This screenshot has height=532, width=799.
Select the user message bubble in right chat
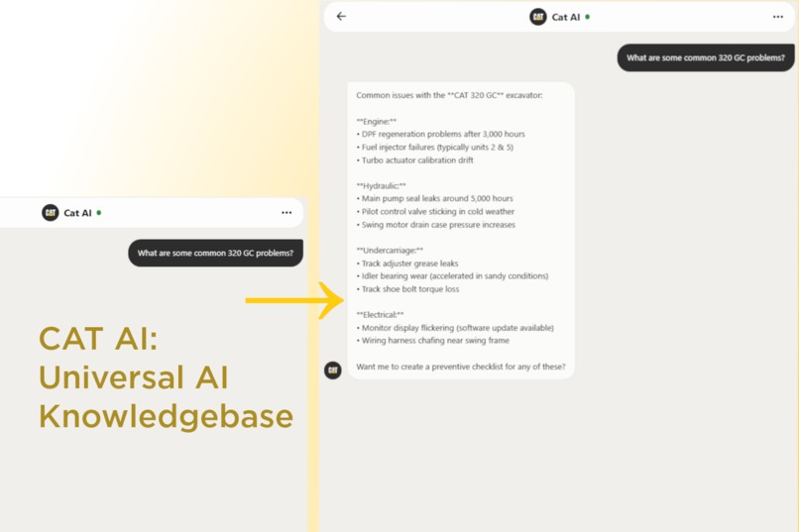point(705,57)
